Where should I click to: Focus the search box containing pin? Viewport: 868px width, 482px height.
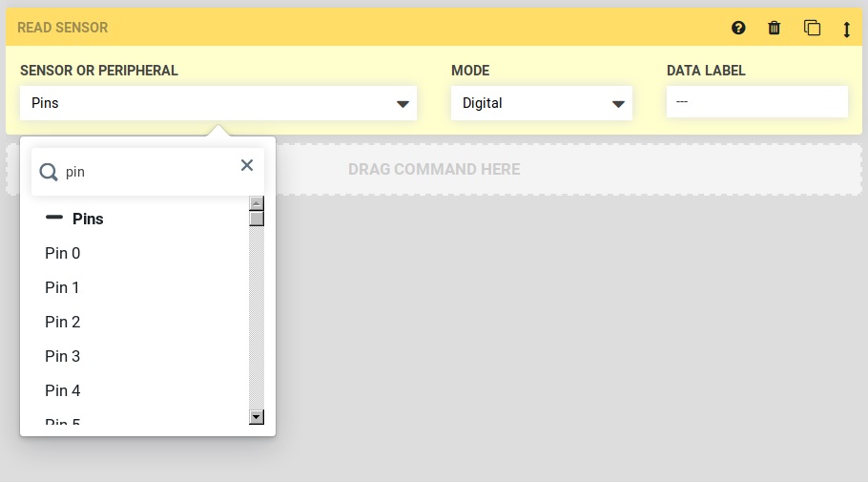[143, 172]
